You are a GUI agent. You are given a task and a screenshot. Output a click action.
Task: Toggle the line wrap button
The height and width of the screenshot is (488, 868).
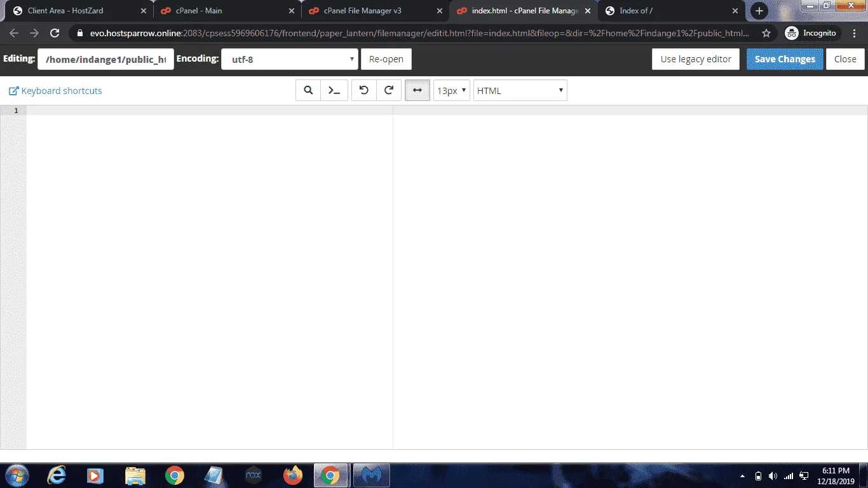point(417,90)
